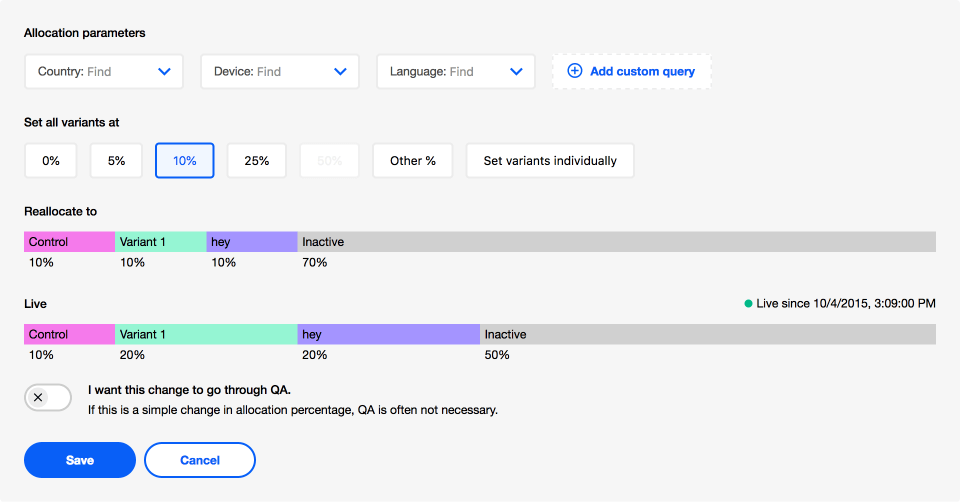The height and width of the screenshot is (502, 960).
Task: Click Add custom query link
Action: click(642, 71)
